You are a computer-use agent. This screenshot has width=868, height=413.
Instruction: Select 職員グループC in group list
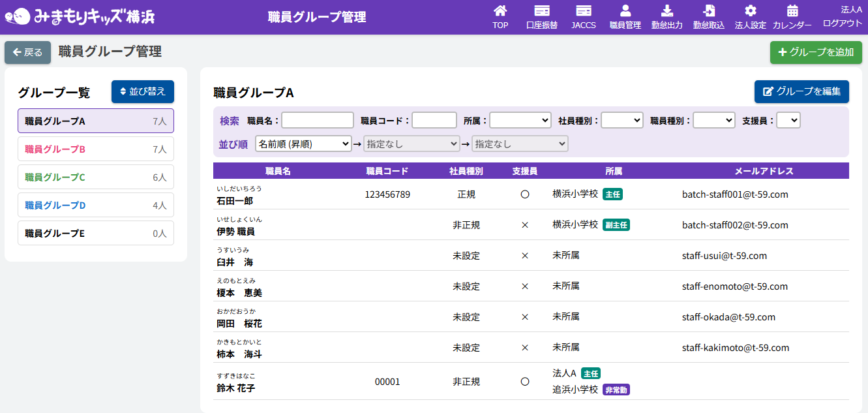coord(96,177)
